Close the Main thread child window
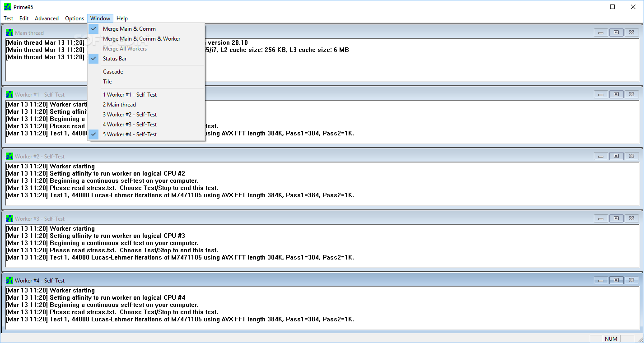644x343 pixels. (x=631, y=32)
